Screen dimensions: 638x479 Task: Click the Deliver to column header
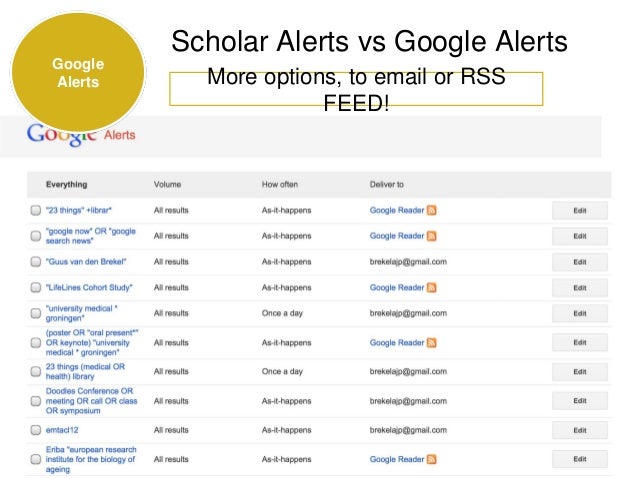387,184
